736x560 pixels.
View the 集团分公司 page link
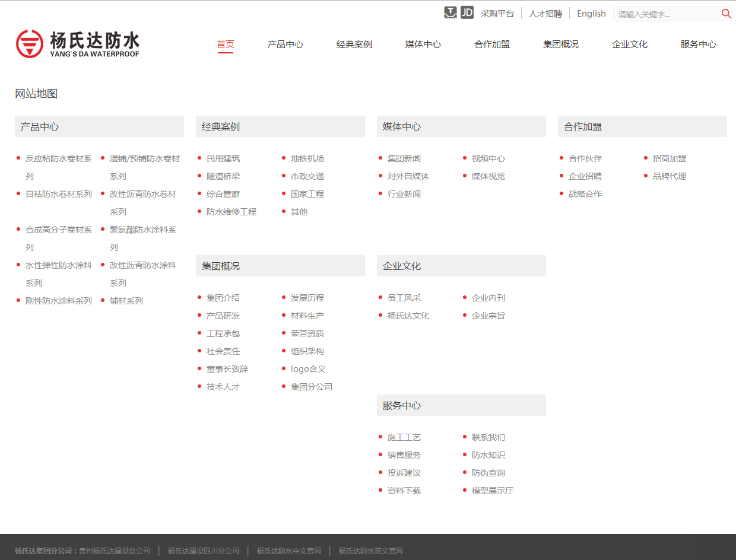coord(312,387)
